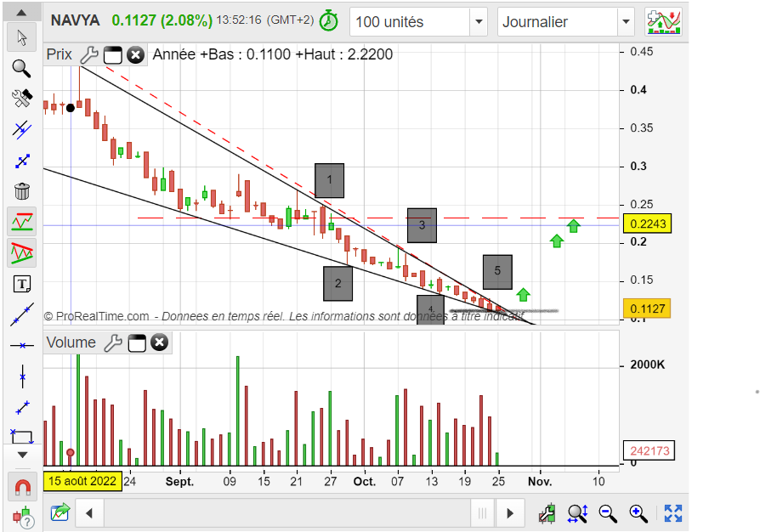This screenshot has height=532, width=760.
Task: Expand more tools with the down arrow
Action: [22, 455]
